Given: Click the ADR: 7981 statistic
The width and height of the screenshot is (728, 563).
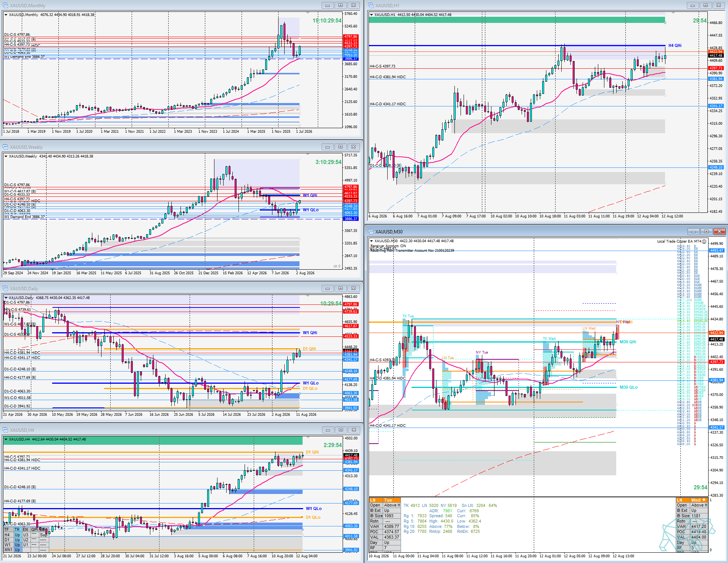Looking at the screenshot, I should (x=441, y=511).
